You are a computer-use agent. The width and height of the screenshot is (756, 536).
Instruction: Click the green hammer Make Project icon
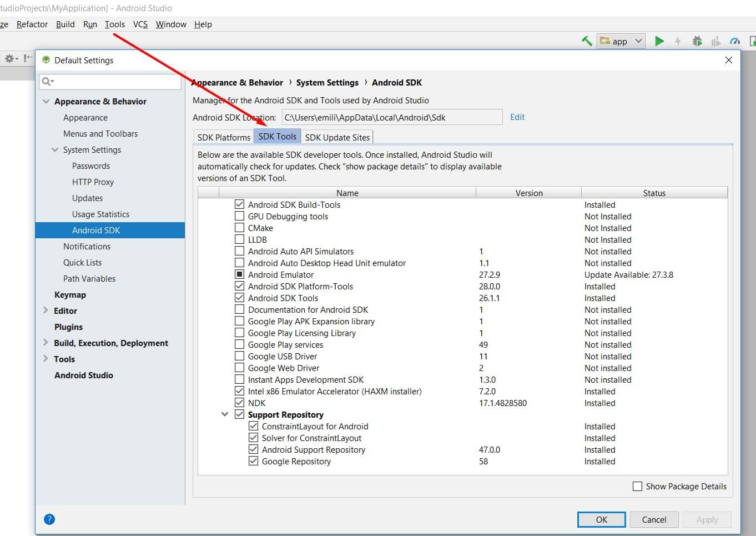point(587,41)
